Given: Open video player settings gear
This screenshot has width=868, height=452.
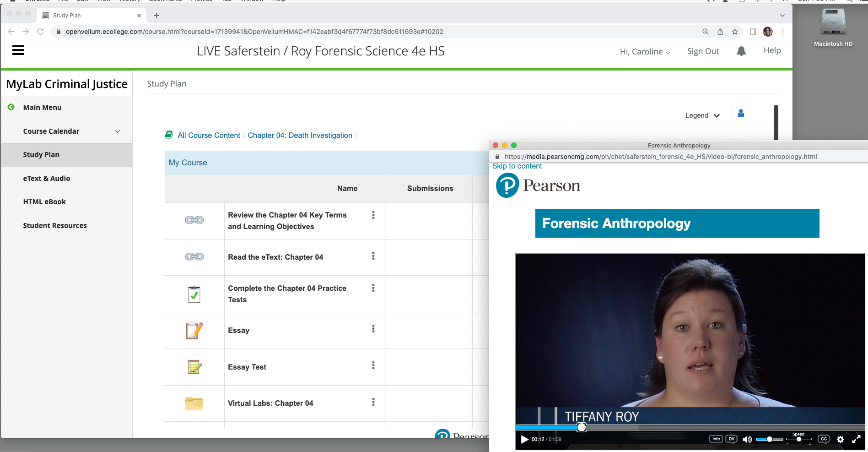Looking at the screenshot, I should [840, 440].
